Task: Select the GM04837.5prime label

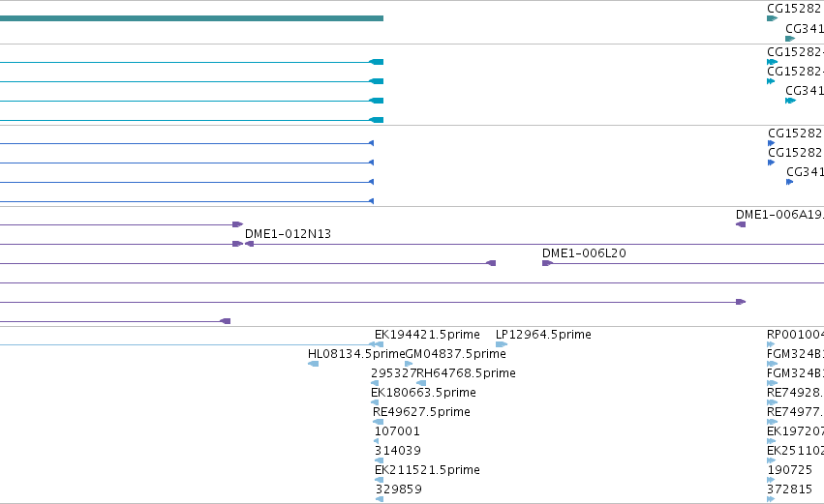Action: click(x=456, y=354)
